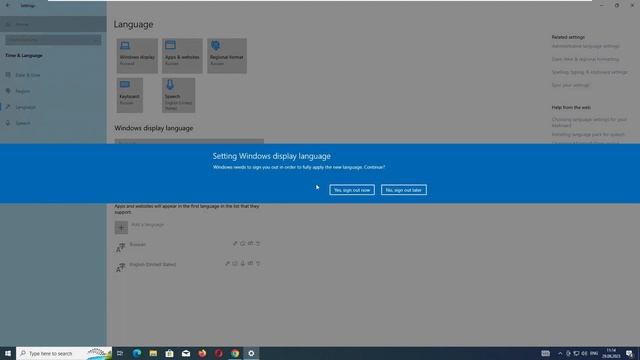Viewport: 640px width, 360px height.
Task: Open the Windows Start menu
Action: 8,353
